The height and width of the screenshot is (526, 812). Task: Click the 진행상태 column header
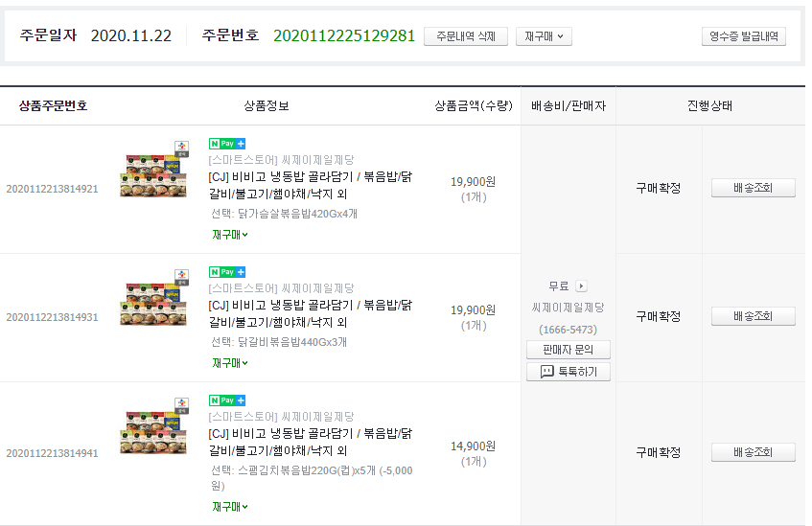pos(710,106)
